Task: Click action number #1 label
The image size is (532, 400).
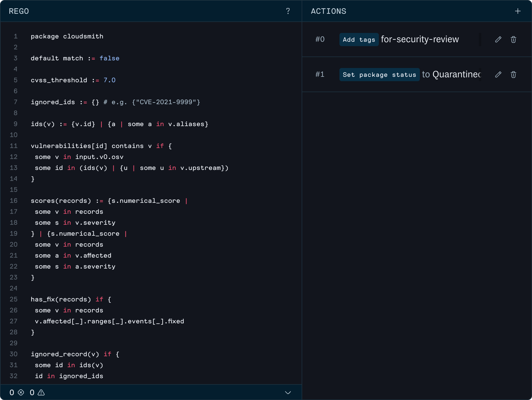Action: (x=320, y=74)
